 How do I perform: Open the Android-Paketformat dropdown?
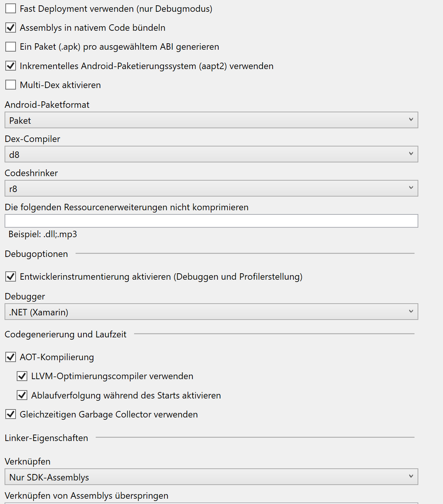tap(211, 120)
